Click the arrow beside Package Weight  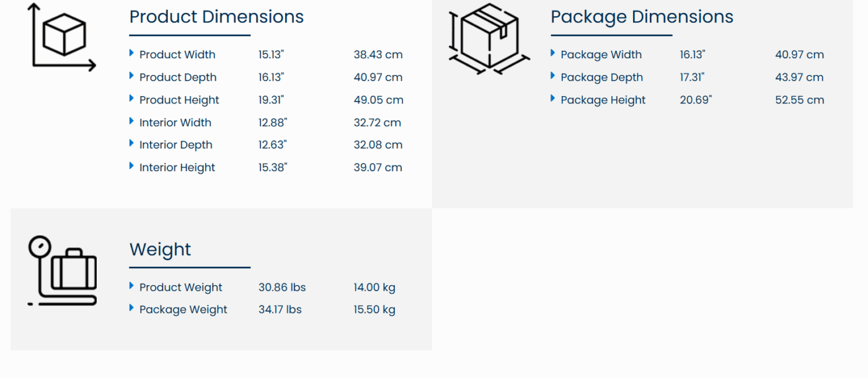(131, 308)
